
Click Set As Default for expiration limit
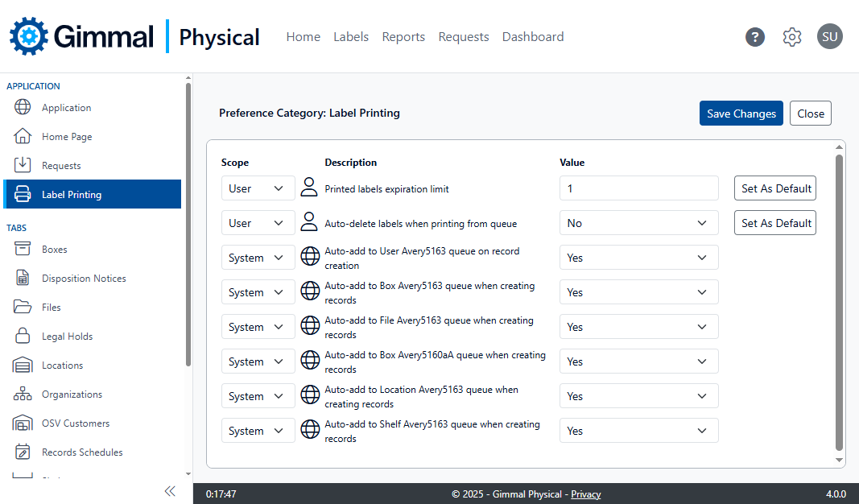pyautogui.click(x=775, y=188)
